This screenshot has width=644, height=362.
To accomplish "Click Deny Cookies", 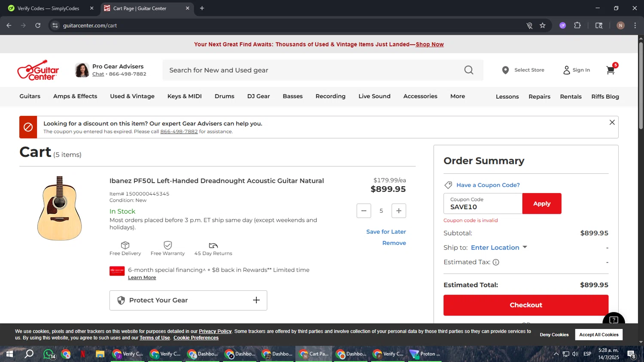I will (554, 335).
